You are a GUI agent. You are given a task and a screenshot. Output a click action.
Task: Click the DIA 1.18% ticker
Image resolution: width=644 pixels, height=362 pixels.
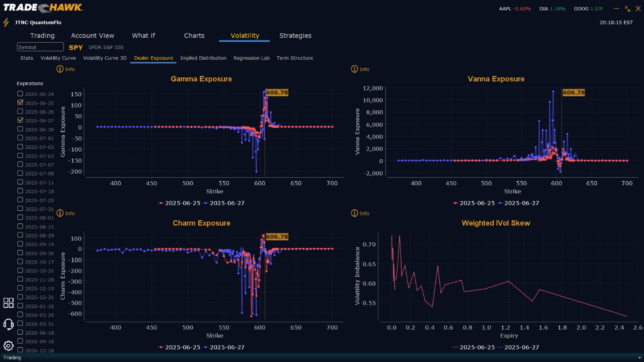(552, 9)
